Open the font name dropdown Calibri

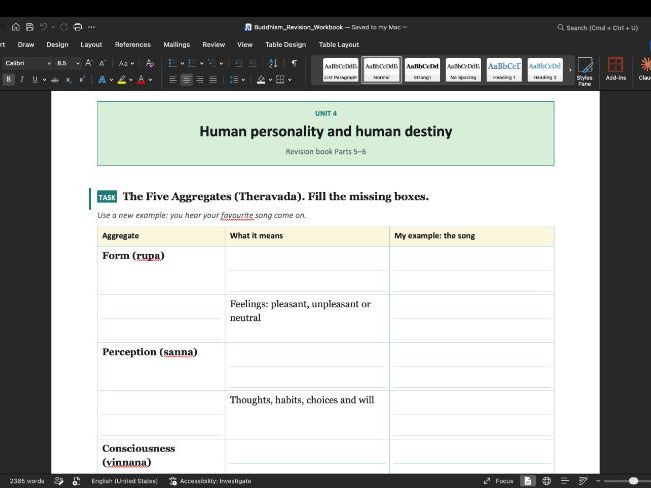coord(49,64)
